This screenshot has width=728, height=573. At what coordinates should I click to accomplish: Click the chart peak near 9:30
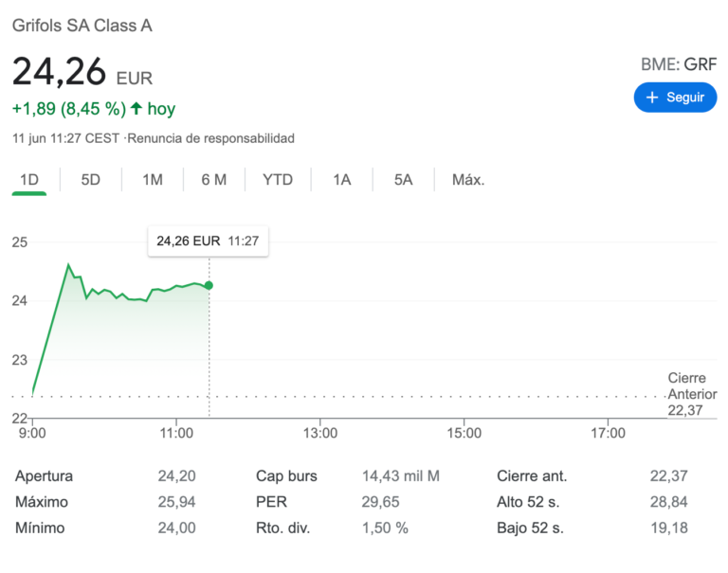click(68, 265)
